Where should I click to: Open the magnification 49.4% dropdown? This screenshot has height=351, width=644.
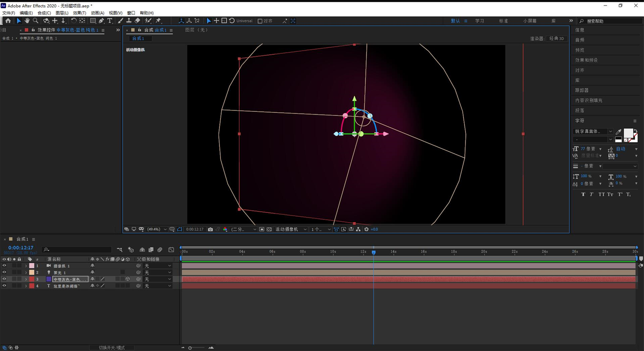coord(156,229)
